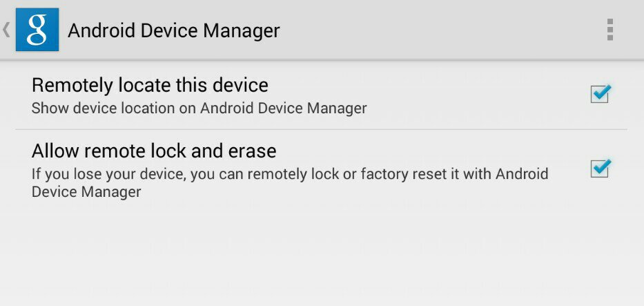This screenshot has width=644, height=306.
Task: Click empty action bar space right of the title
Action: [x=440, y=30]
